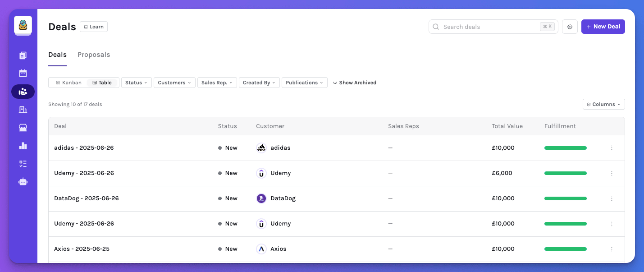644x272 pixels.
Task: Expand the Status filter dropdown
Action: pos(136,83)
